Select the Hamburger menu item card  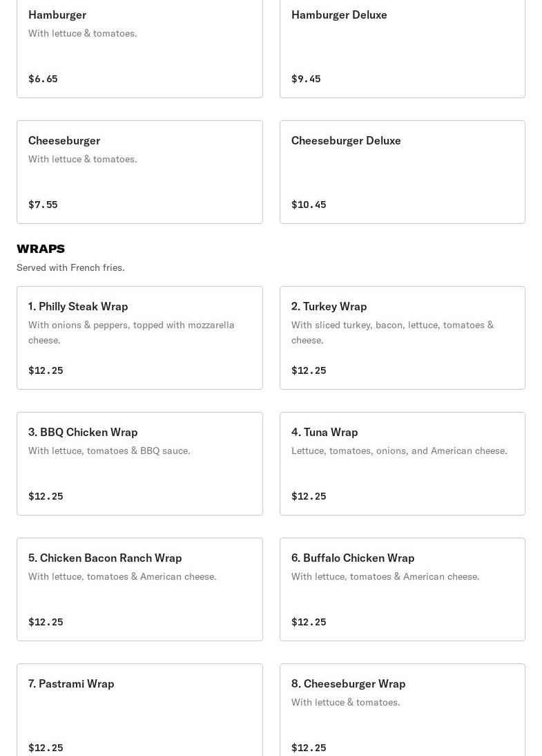click(x=139, y=48)
